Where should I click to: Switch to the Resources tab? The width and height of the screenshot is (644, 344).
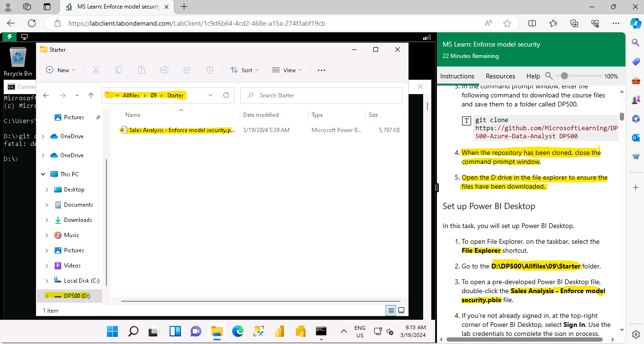[501, 76]
